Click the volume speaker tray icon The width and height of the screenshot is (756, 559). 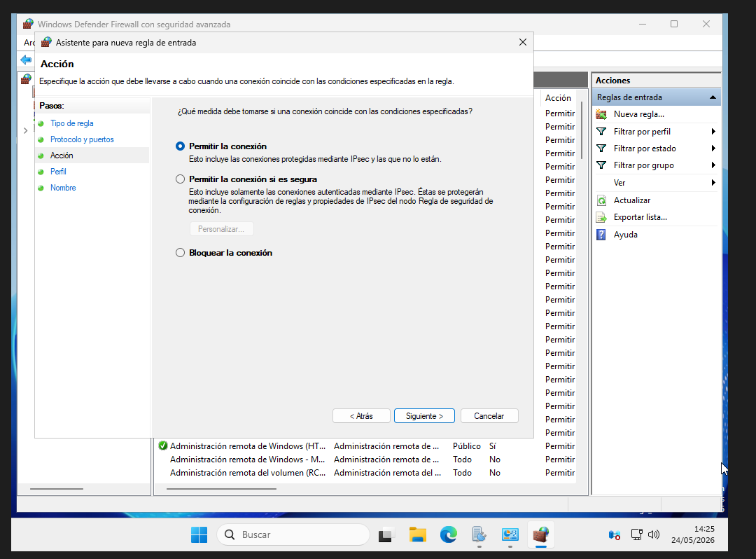pos(654,534)
